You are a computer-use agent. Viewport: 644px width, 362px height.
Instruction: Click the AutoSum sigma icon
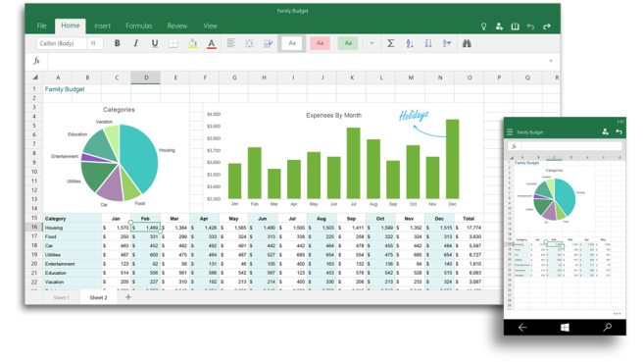pos(390,43)
